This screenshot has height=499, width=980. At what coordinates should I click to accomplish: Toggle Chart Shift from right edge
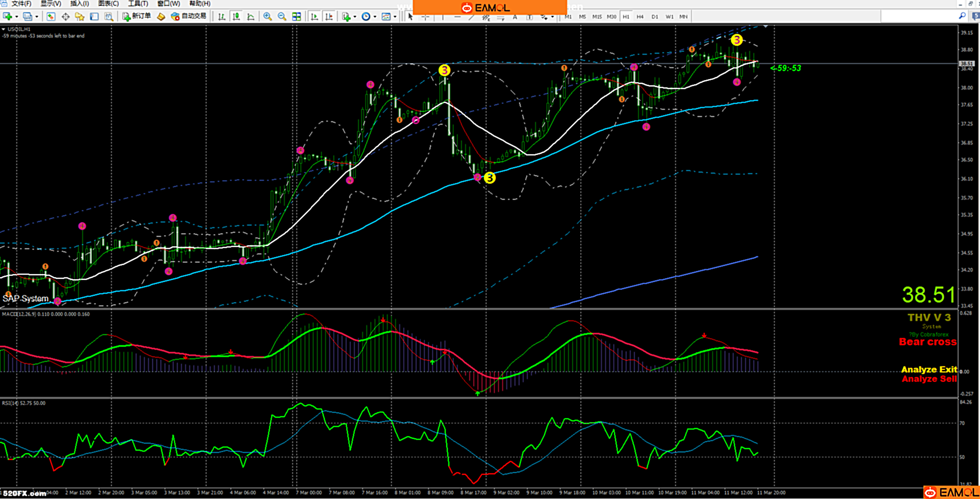tap(328, 16)
